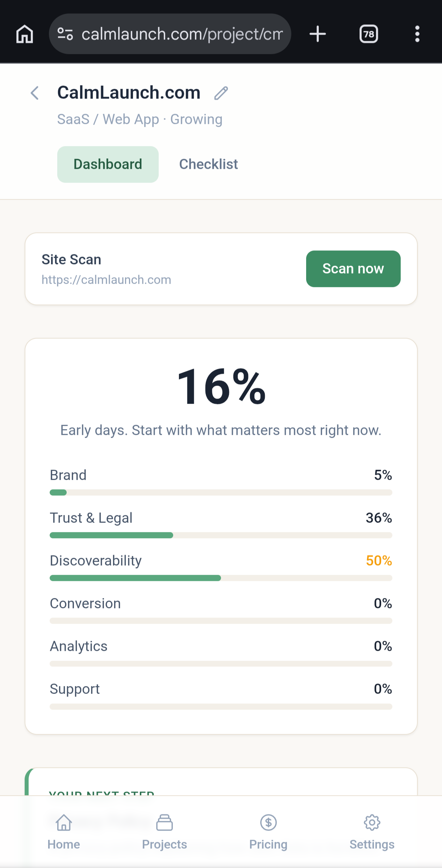The height and width of the screenshot is (868, 442).
Task: Open the https://calmlaunch.com site link
Action: [106, 280]
